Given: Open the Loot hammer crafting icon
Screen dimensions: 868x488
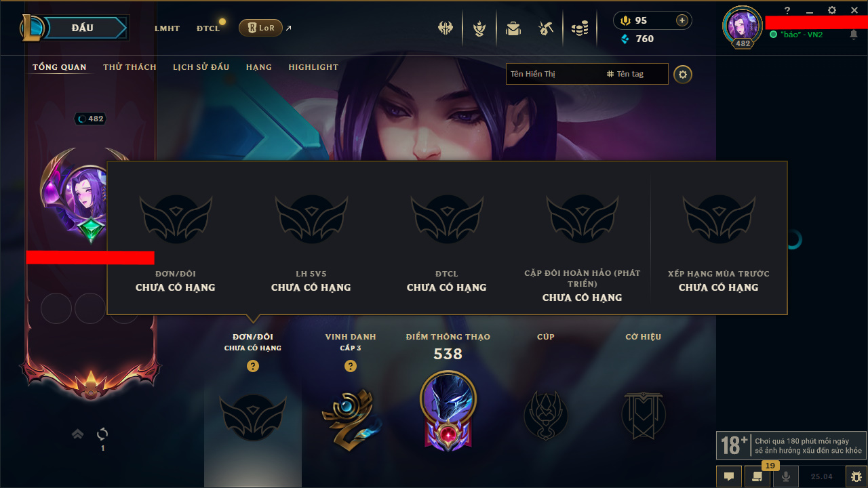Looking at the screenshot, I should pos(547,28).
